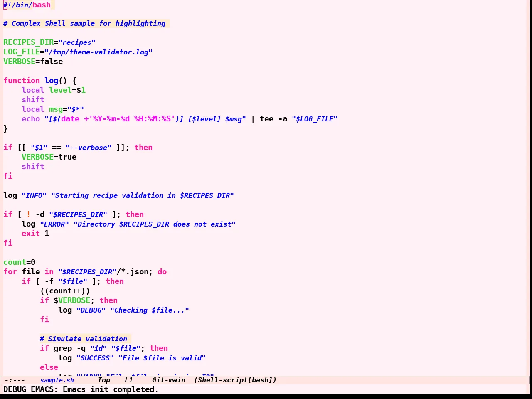
Task: Click the '((count++))' expression
Action: 65,291
